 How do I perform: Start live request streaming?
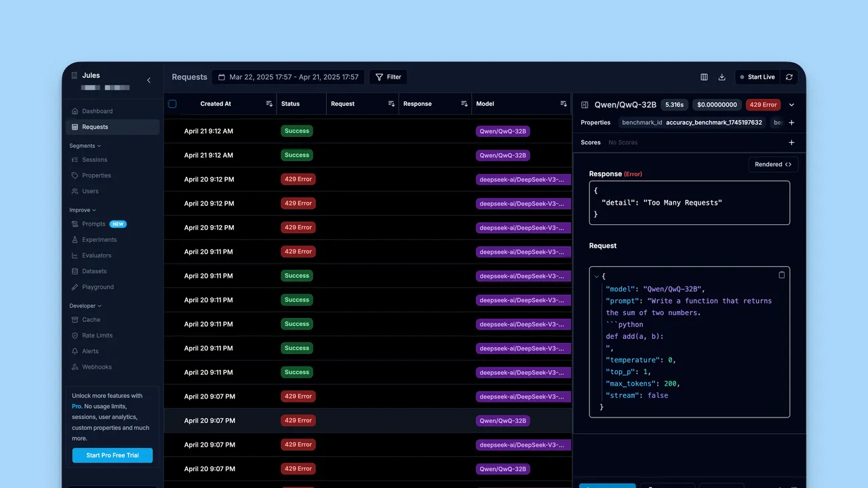(x=757, y=77)
